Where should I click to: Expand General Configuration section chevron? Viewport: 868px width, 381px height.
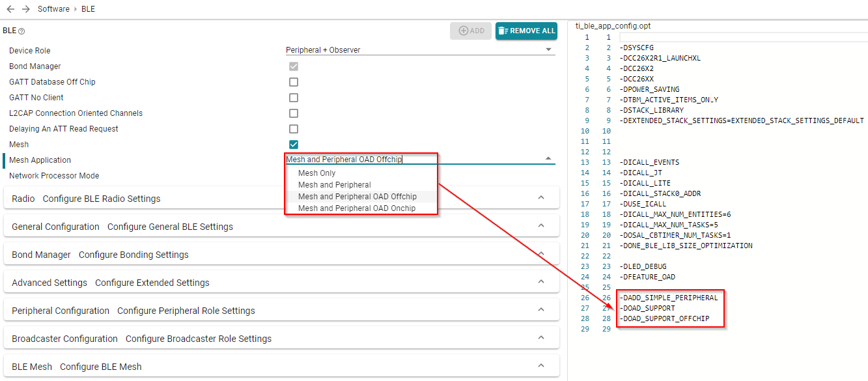[540, 226]
